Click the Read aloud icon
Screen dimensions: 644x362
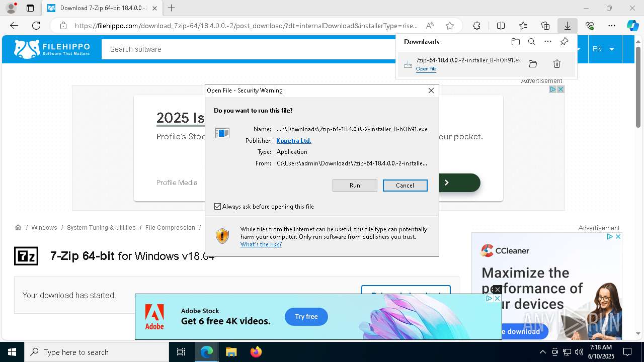point(430,26)
